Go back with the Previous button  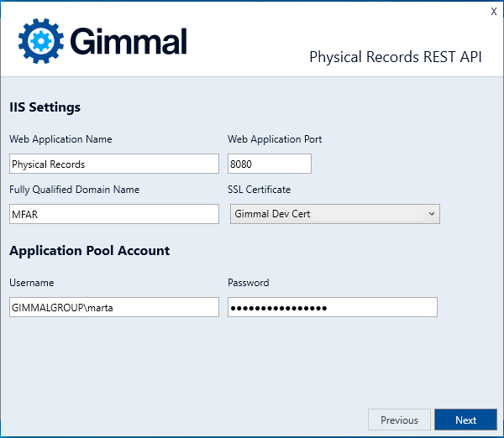coord(399,420)
